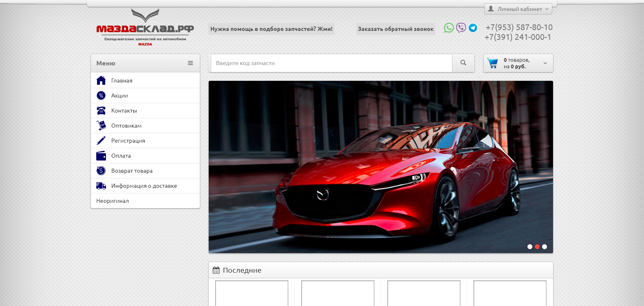The image size is (644, 306).
Task: Click the user icon in Личный кабинет
Action: [491, 9]
